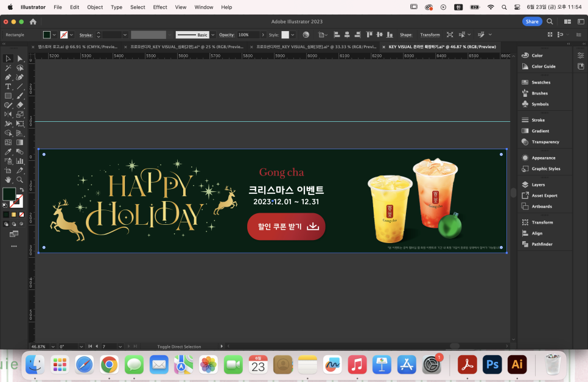
Task: Open the stroke color dropdown in control bar
Action: coord(71,35)
